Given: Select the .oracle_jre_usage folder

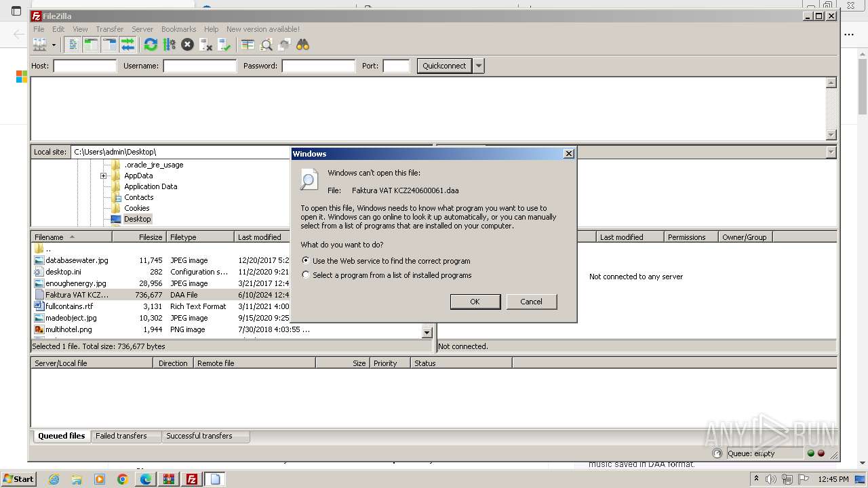Looking at the screenshot, I should coord(153,165).
